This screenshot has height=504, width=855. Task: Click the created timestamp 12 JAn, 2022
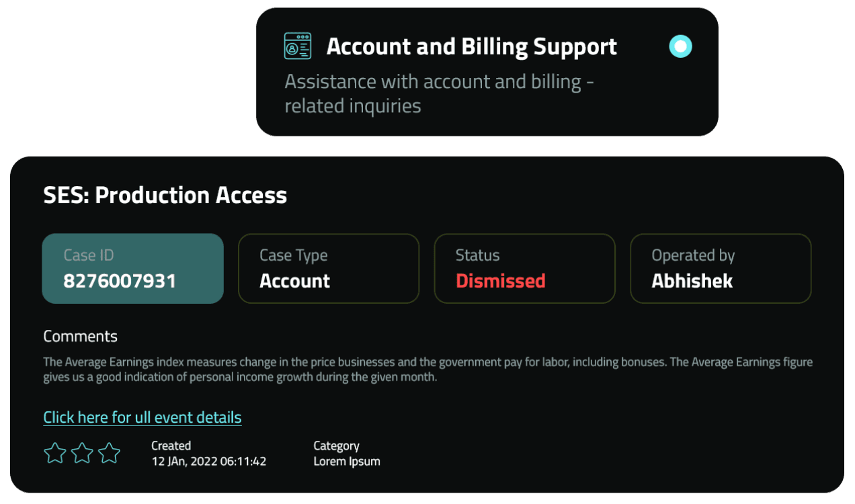tap(208, 462)
